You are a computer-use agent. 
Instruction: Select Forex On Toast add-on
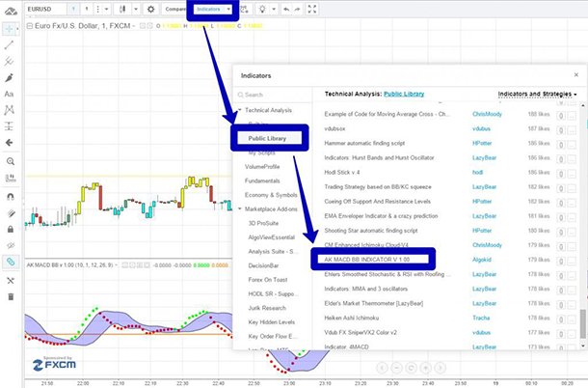(x=268, y=280)
